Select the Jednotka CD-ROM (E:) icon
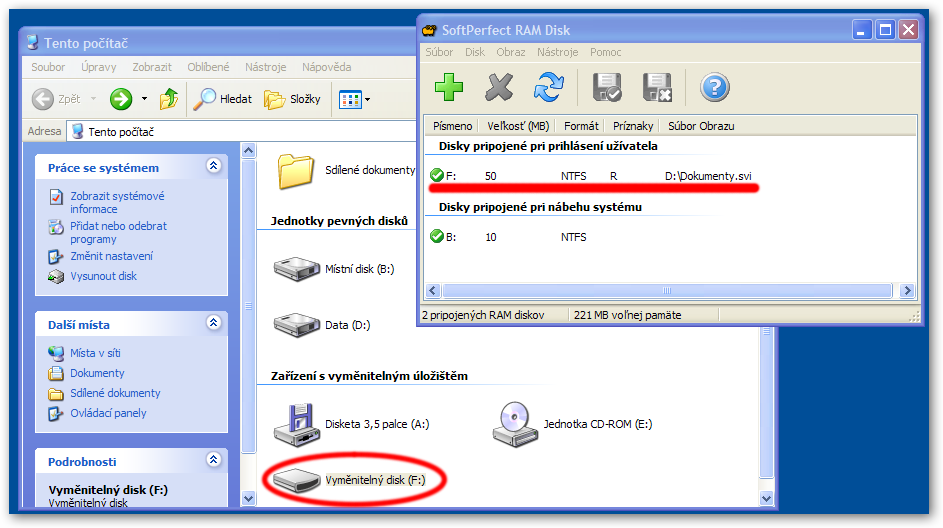 [x=515, y=425]
